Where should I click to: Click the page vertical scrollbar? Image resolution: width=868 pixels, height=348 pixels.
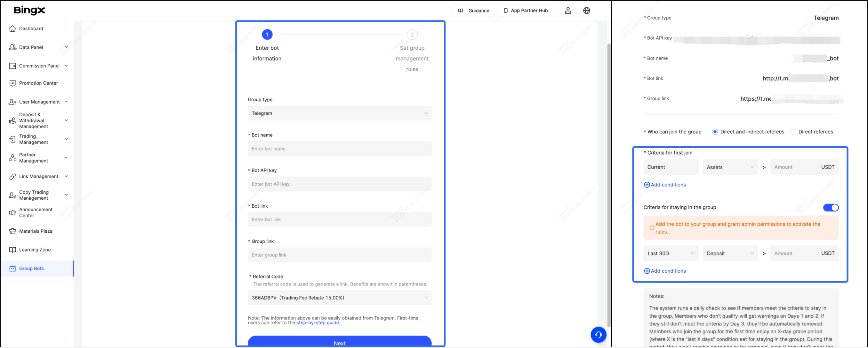click(608, 186)
